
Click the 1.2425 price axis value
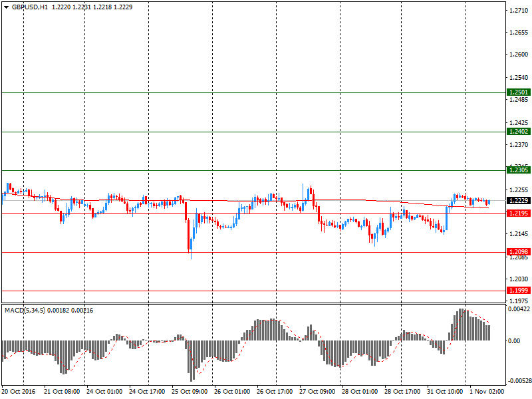(x=519, y=123)
